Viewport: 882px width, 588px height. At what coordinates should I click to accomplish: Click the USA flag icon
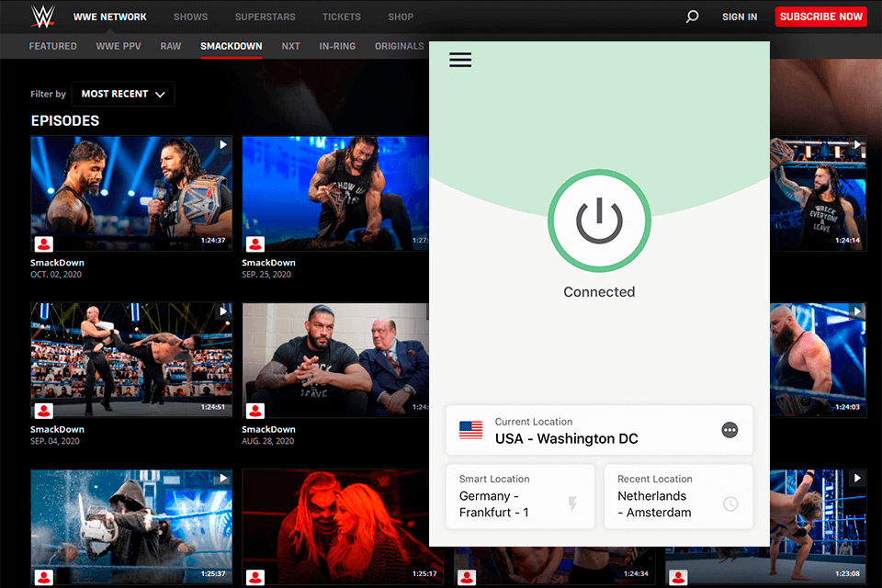[470, 431]
